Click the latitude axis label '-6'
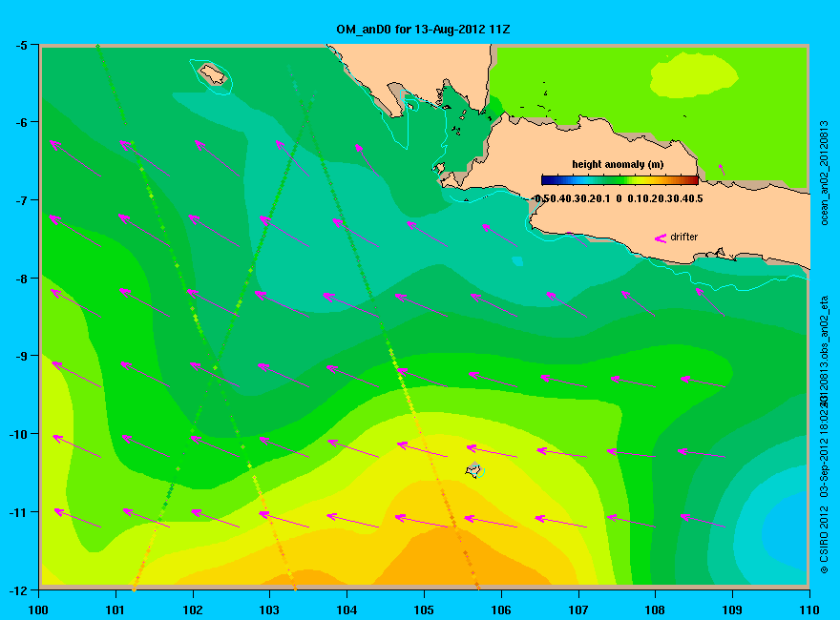 coord(21,123)
